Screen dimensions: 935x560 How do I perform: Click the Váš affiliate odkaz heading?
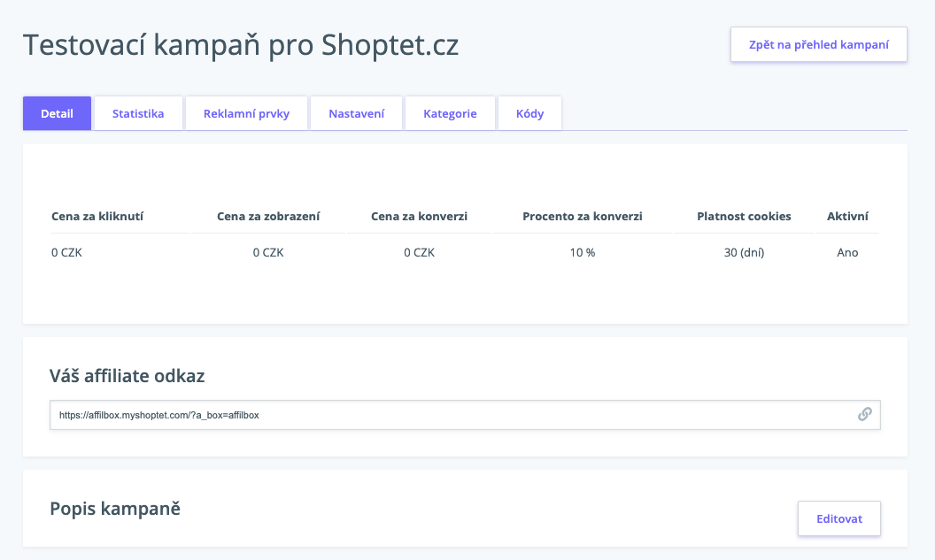(x=127, y=376)
